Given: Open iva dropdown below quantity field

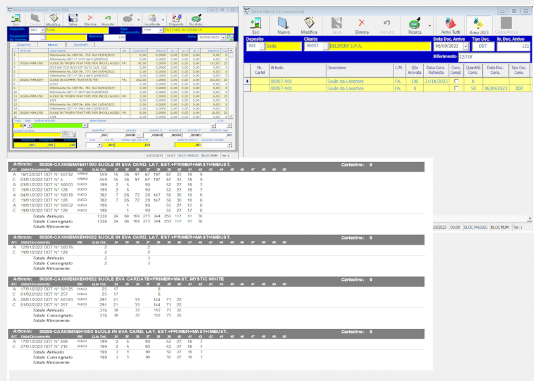Looking at the screenshot, I should (99, 145).
